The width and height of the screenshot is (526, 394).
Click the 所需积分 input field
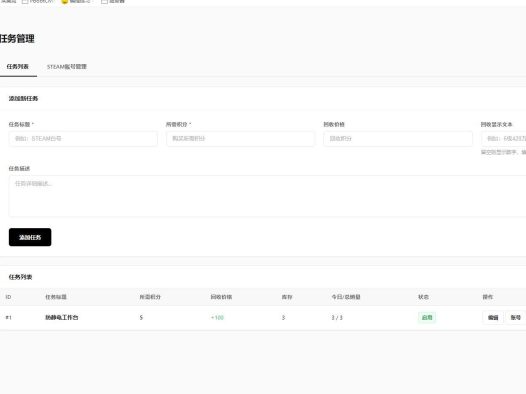coord(241,138)
